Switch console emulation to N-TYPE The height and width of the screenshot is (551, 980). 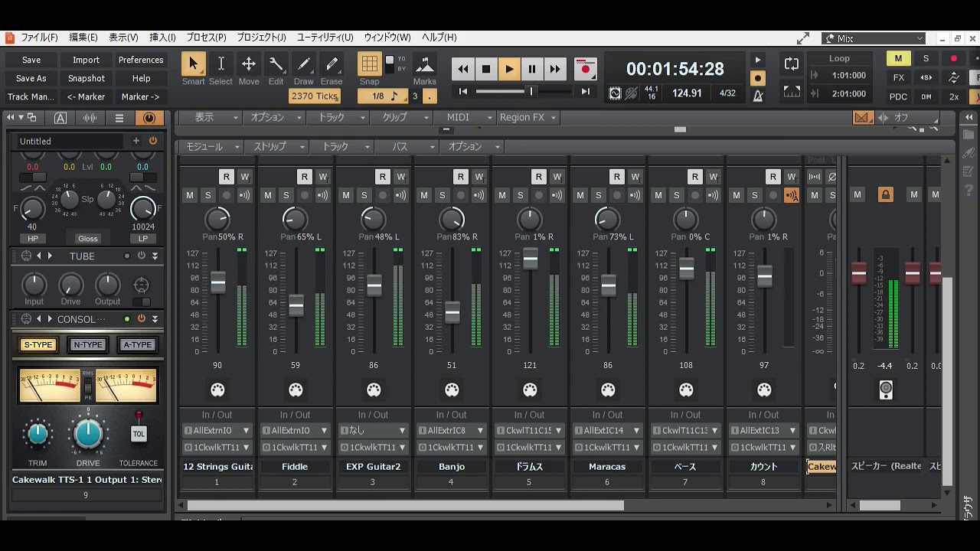coord(88,344)
